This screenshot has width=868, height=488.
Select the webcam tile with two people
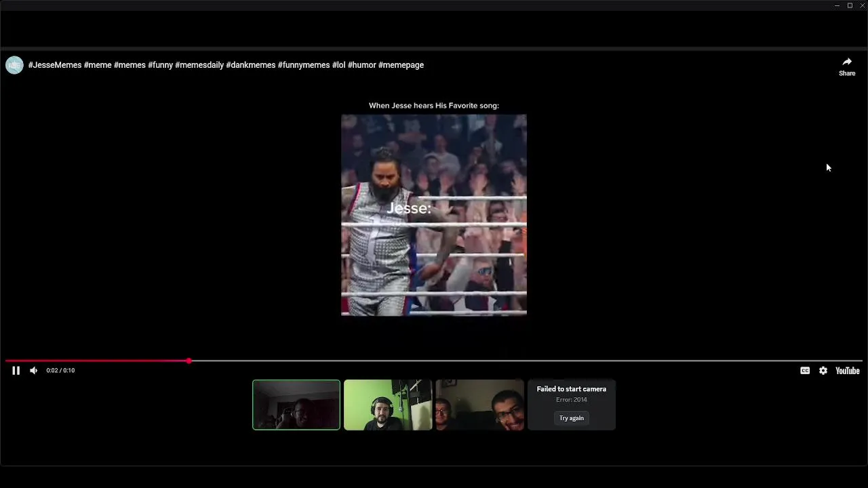click(x=479, y=405)
